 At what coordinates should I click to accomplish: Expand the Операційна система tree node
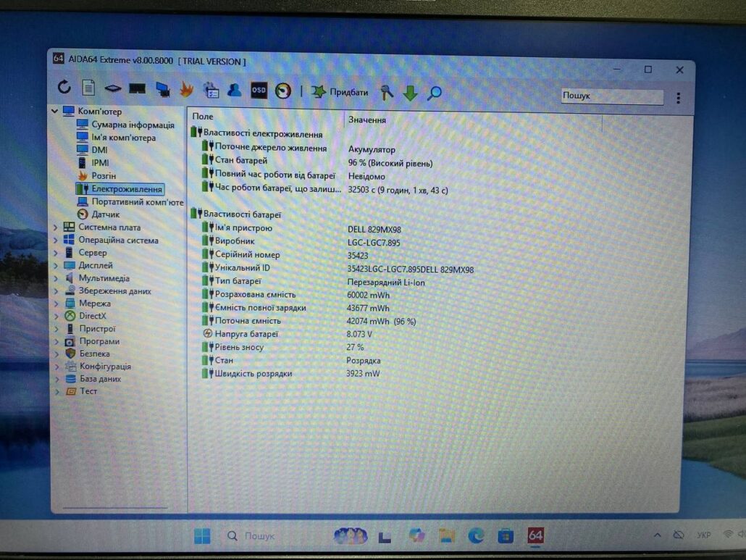click(x=56, y=241)
